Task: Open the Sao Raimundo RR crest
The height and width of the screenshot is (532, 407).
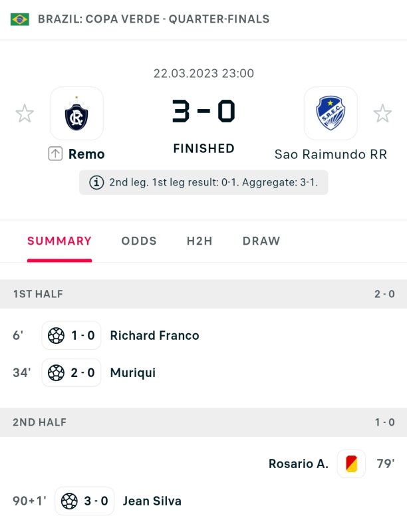Action: point(331,114)
